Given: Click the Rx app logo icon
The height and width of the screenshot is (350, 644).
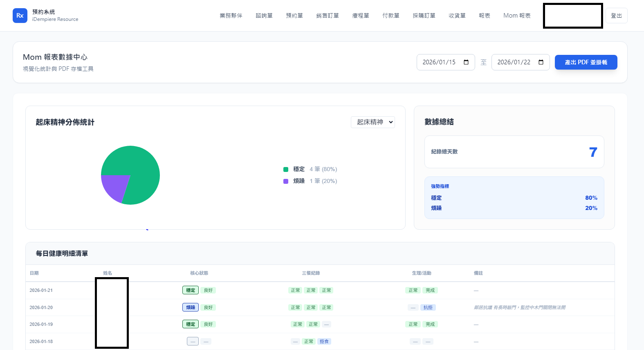Looking at the screenshot, I should [20, 16].
